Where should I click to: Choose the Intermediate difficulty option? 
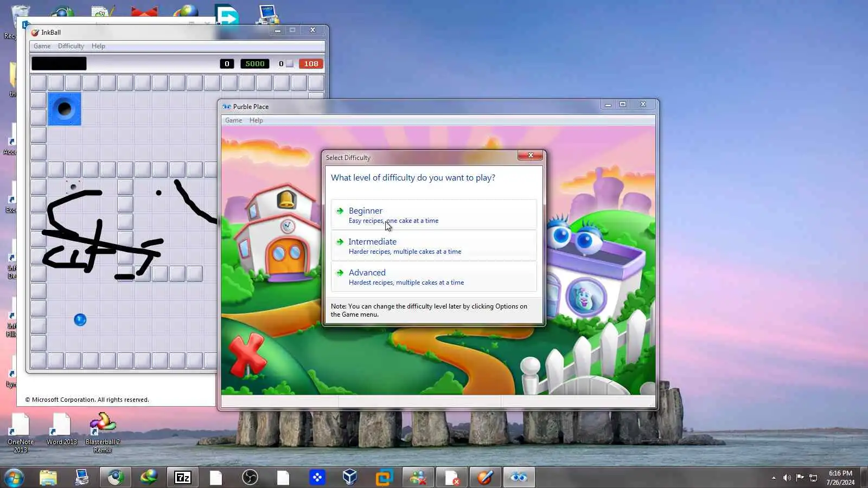pos(434,246)
